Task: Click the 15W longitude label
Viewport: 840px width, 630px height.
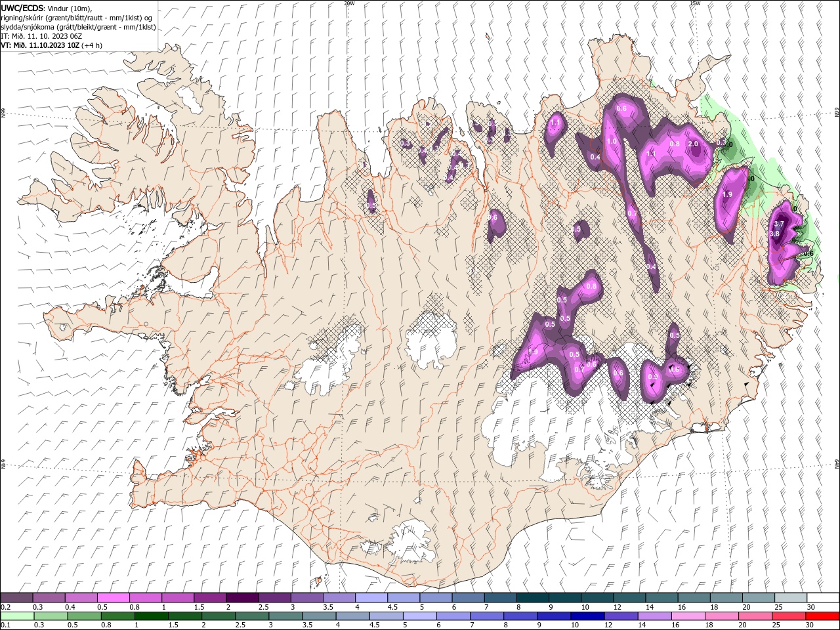Action: coord(695,3)
